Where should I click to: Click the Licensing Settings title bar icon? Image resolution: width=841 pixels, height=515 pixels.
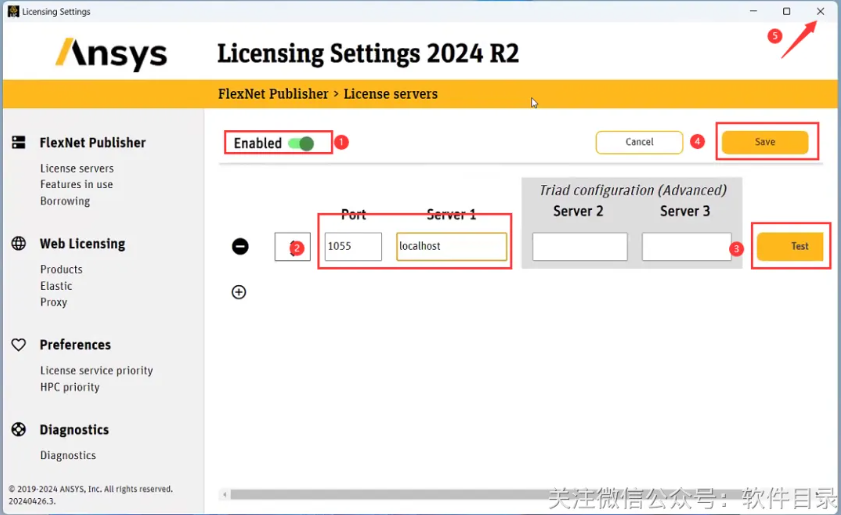coord(13,12)
